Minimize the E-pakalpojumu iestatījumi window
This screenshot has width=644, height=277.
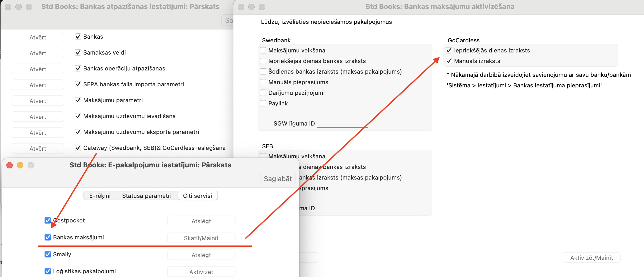[x=20, y=165]
